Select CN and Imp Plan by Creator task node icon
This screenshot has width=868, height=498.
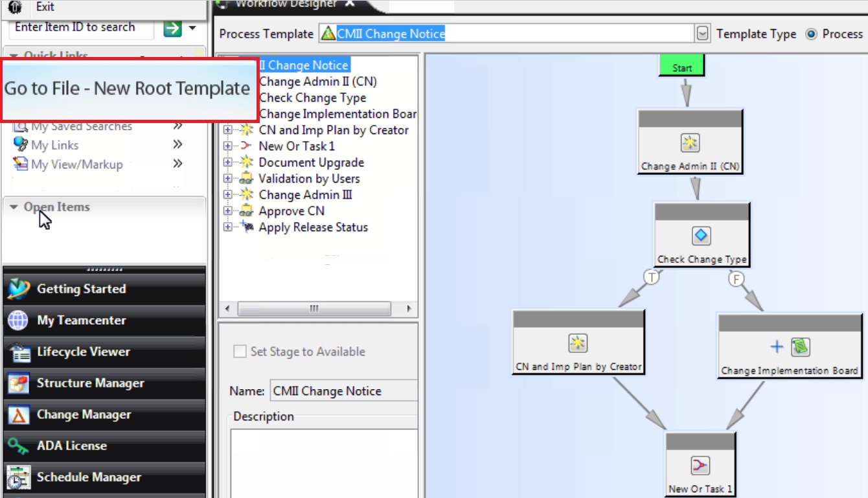(x=577, y=343)
